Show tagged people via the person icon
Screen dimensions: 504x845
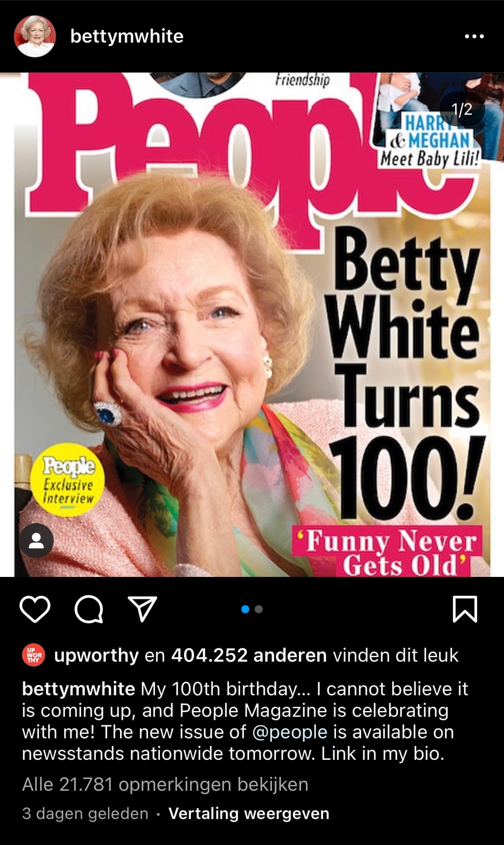tap(36, 541)
